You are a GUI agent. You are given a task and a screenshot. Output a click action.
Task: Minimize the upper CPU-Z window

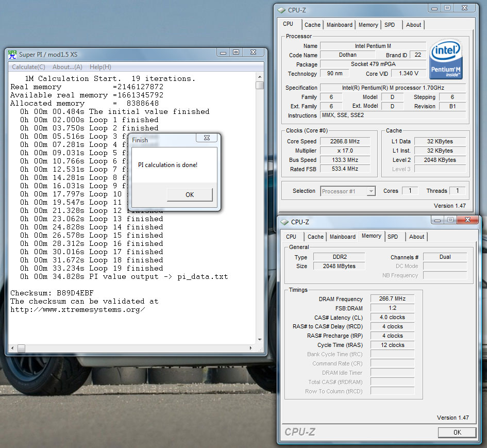pyautogui.click(x=434, y=8)
